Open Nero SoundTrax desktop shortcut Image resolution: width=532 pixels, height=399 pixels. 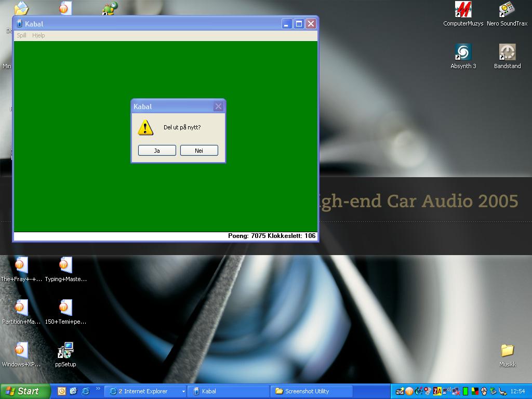coord(507,14)
